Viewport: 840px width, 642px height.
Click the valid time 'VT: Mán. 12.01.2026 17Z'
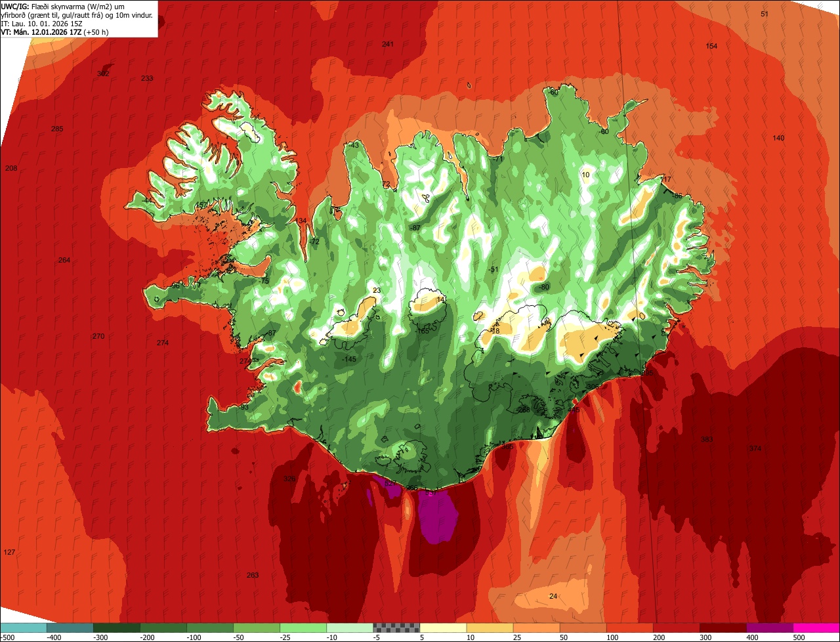pos(41,32)
